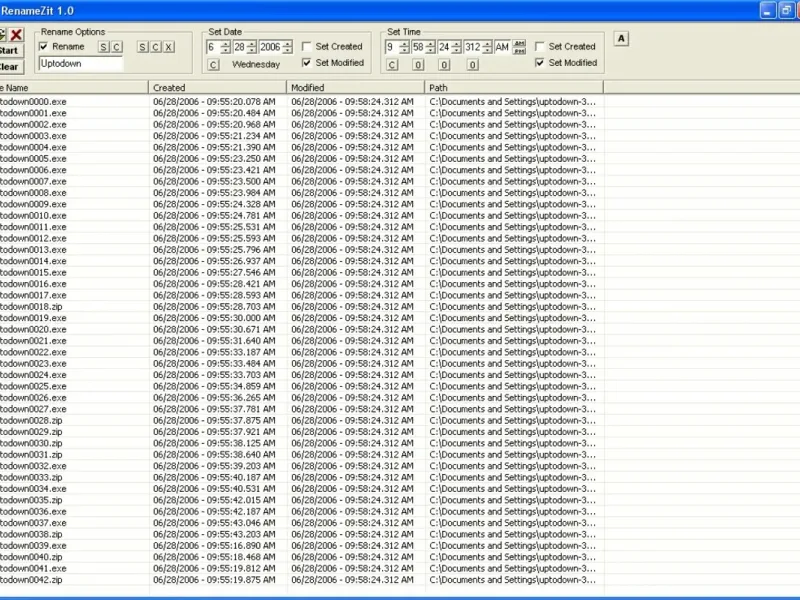
Task: Click the S button in the S C X group
Action: pos(142,47)
